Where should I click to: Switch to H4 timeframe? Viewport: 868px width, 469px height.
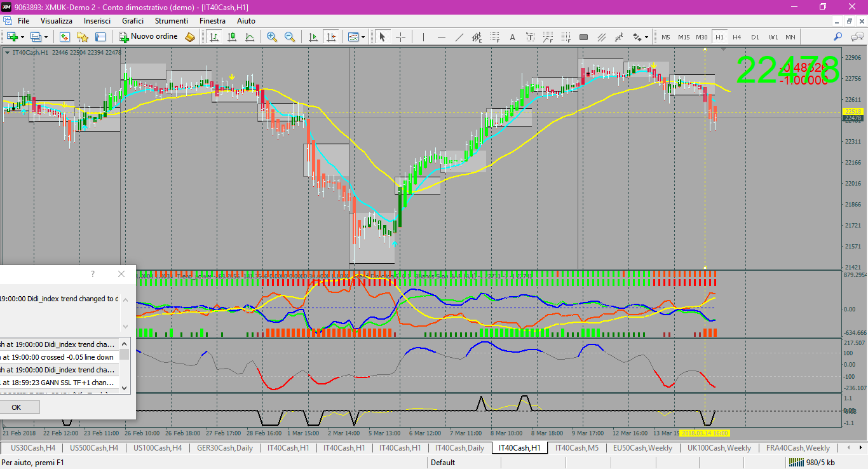tap(737, 37)
